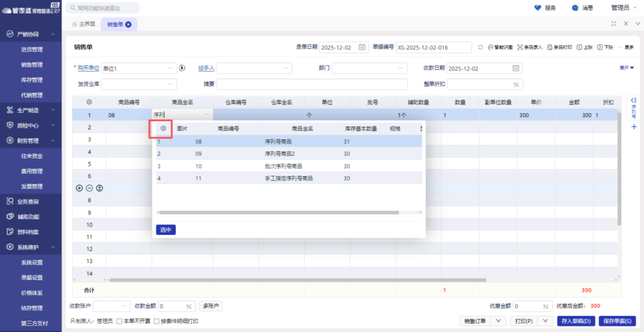Click the 经手人 link label
The height and width of the screenshot is (332, 644).
click(x=206, y=68)
